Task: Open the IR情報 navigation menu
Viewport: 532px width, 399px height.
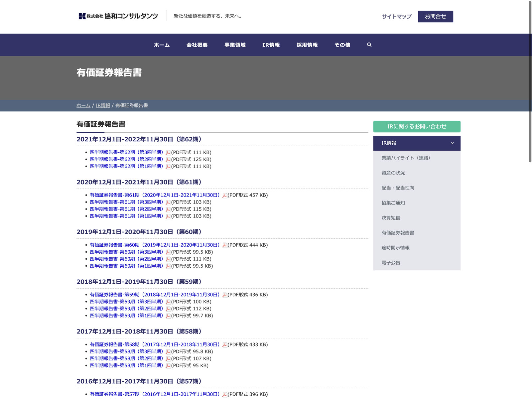Action: point(271,45)
